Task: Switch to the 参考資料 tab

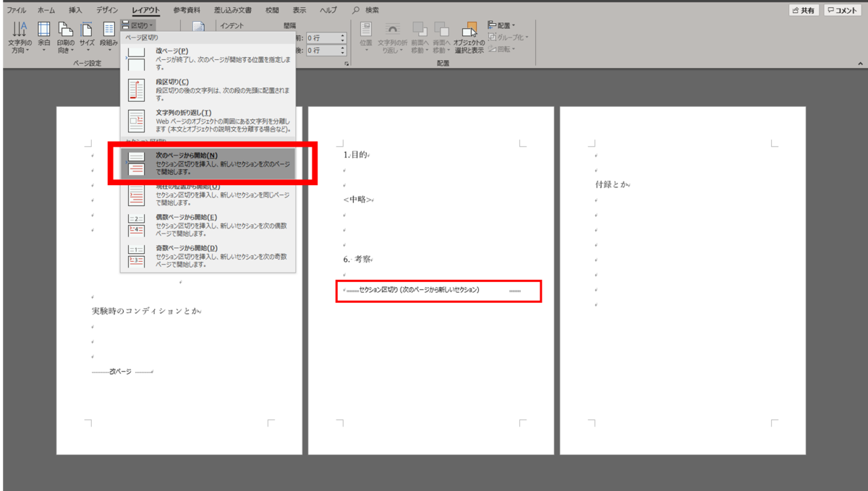Action: pos(186,10)
